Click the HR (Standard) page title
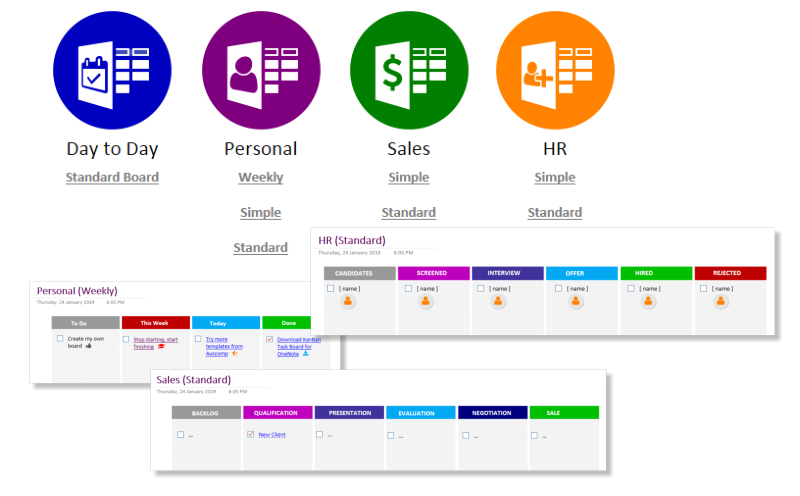 click(352, 240)
